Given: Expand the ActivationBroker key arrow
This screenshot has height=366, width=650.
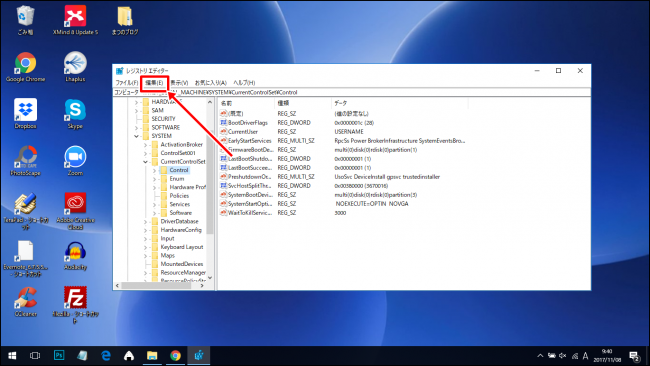Looking at the screenshot, I should click(145, 145).
